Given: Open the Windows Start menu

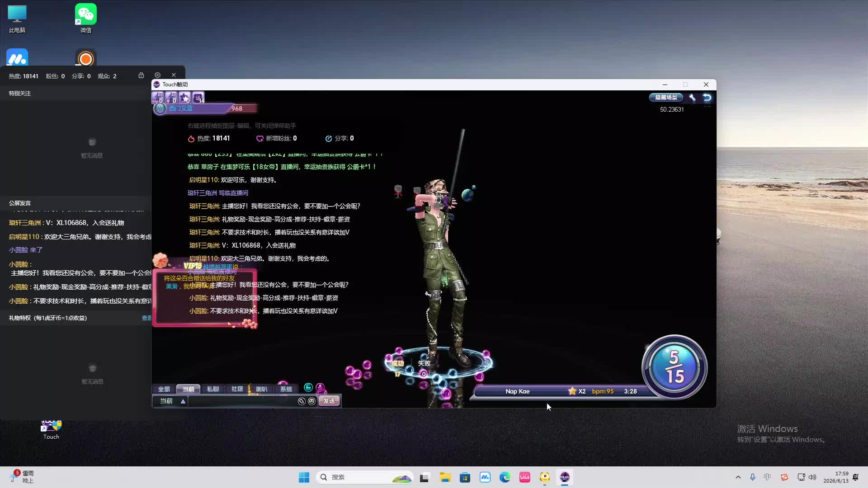Looking at the screenshot, I should coord(304,477).
